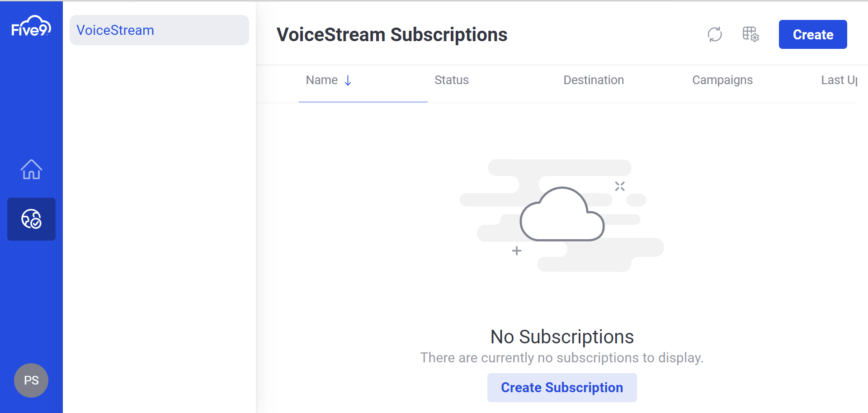Open the Five9 logo home link
Image resolution: width=868 pixels, height=413 pixels.
coord(31,26)
